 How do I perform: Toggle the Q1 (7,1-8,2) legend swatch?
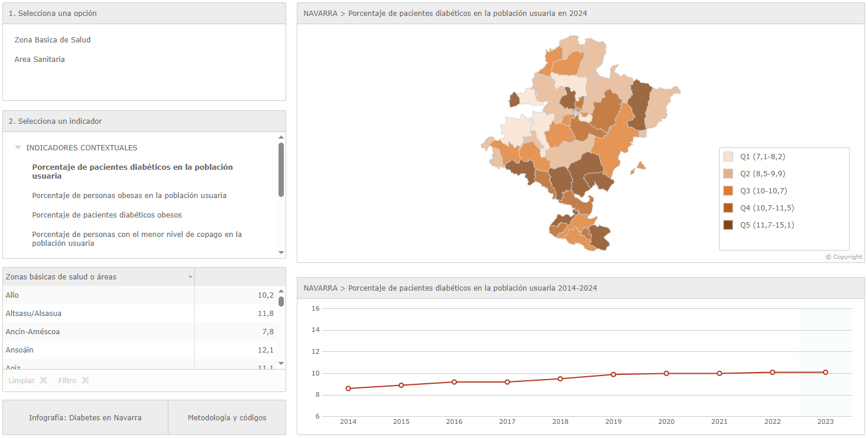(x=728, y=157)
